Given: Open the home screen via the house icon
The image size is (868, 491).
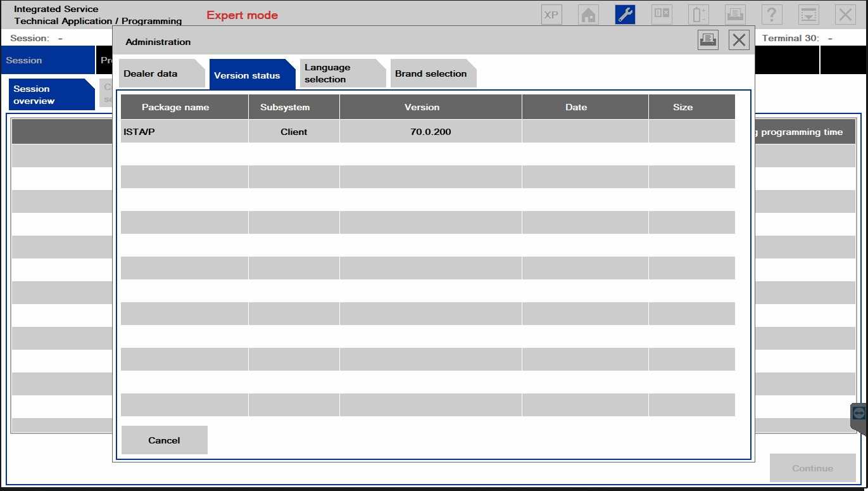Looking at the screenshot, I should click(588, 14).
